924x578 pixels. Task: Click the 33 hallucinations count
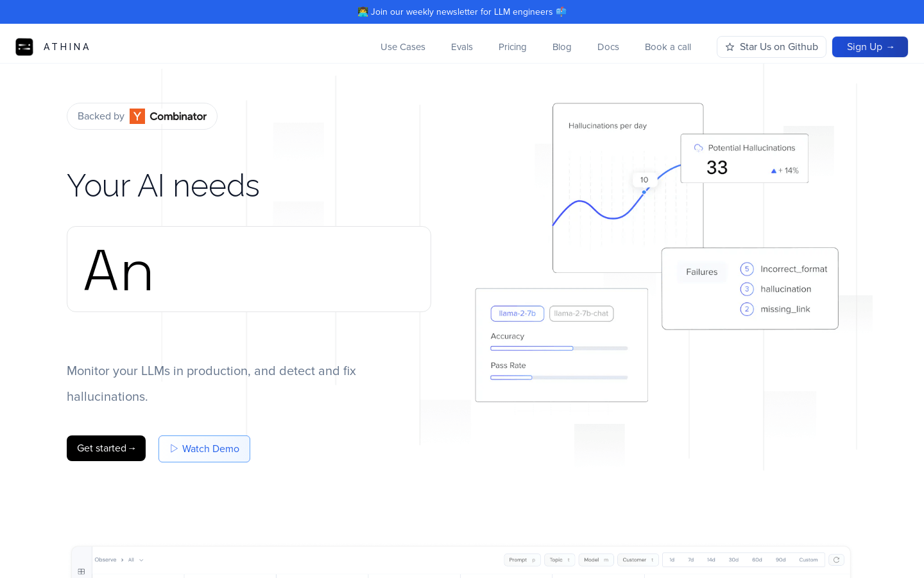pyautogui.click(x=717, y=168)
